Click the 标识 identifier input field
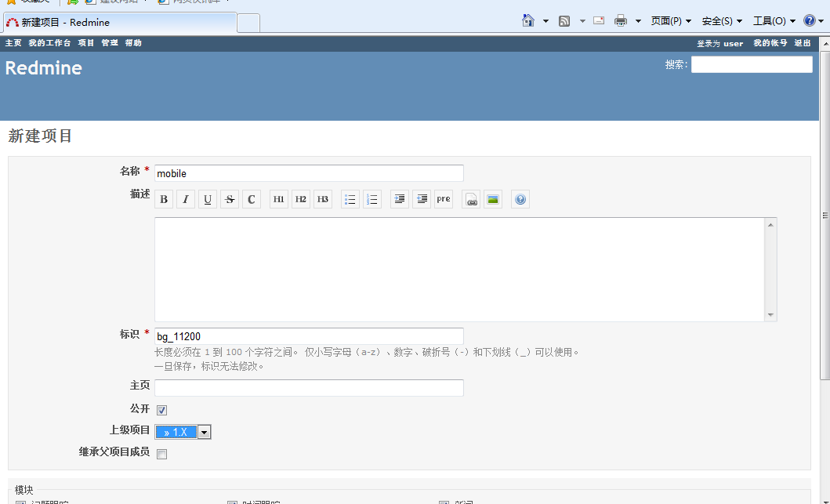The width and height of the screenshot is (830, 504). [x=309, y=336]
